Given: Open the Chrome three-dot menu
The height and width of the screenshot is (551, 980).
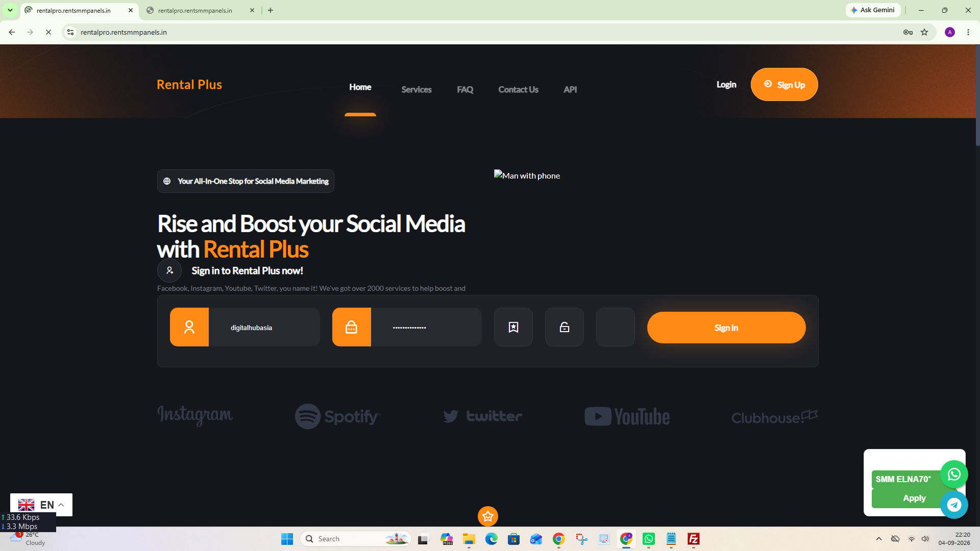Looking at the screenshot, I should click(x=968, y=32).
